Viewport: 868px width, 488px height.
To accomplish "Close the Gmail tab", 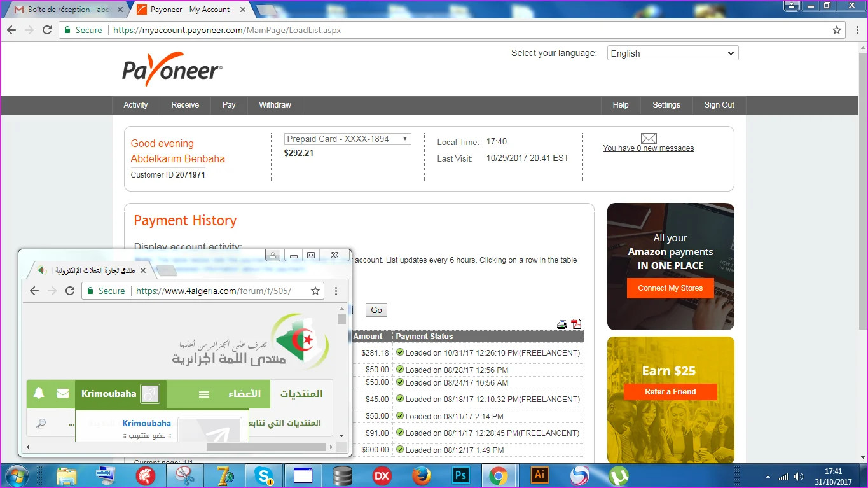I will (x=120, y=10).
